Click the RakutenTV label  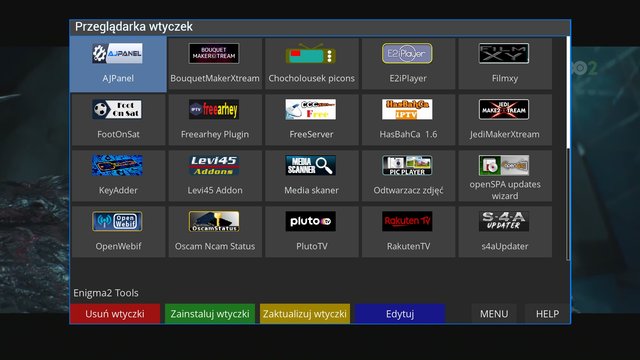tap(408, 246)
